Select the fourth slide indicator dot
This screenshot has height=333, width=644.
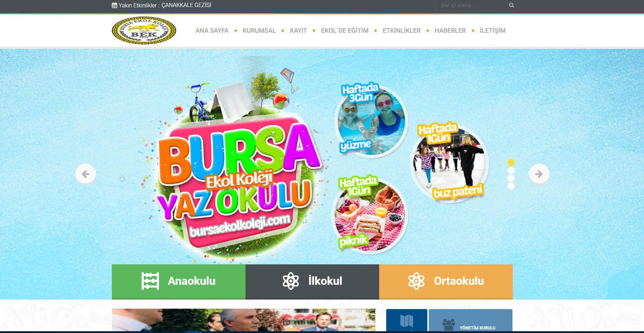(x=511, y=186)
